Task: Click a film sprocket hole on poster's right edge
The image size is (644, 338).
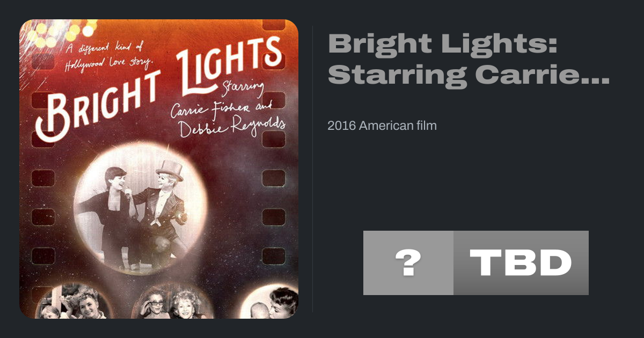Action: (x=273, y=178)
